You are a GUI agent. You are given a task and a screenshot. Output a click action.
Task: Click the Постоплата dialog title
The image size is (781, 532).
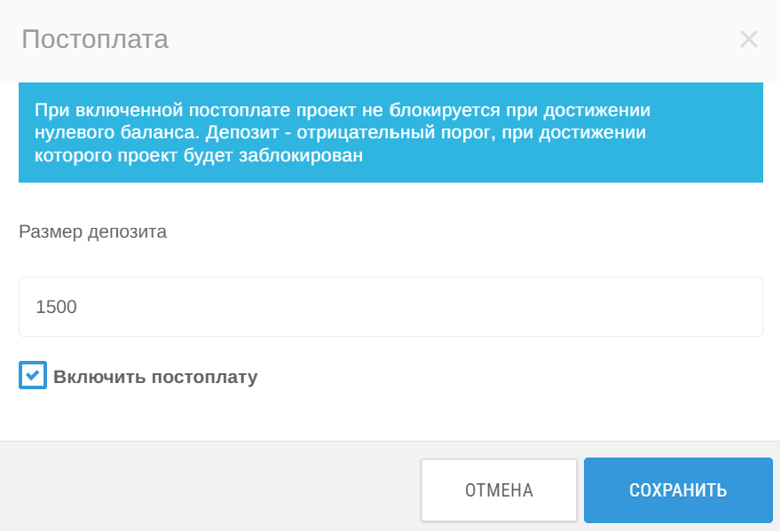point(95,39)
